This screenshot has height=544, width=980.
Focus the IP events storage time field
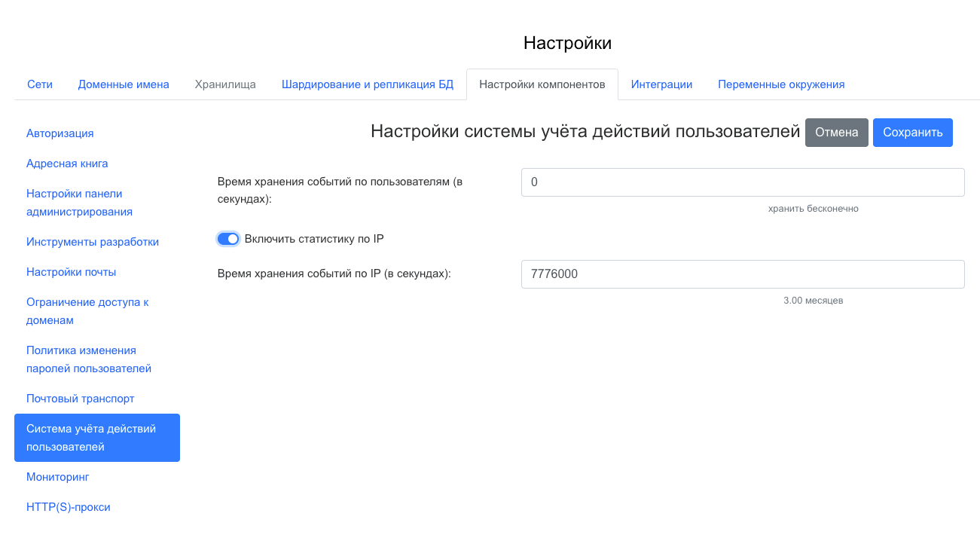pos(742,274)
